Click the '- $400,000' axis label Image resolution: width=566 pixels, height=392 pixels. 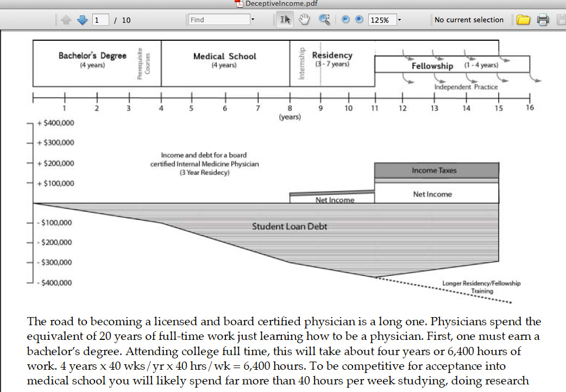(x=54, y=283)
